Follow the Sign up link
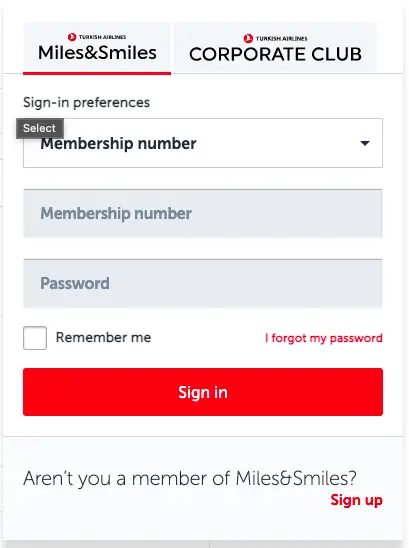This screenshot has width=409, height=548. tap(356, 500)
